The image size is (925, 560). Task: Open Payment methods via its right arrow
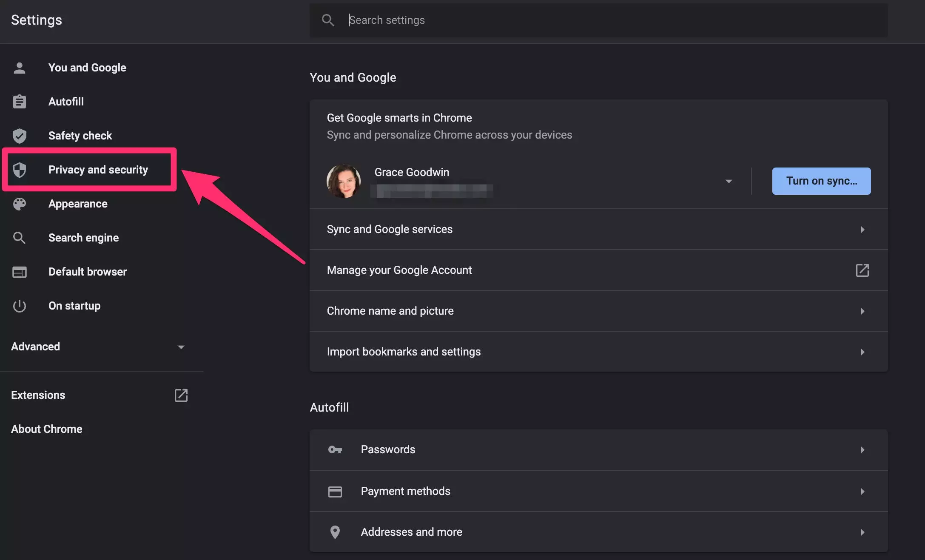[862, 492]
